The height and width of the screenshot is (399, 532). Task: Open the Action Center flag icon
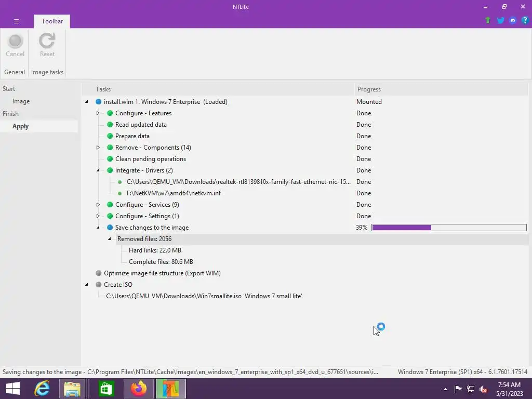pos(458,389)
